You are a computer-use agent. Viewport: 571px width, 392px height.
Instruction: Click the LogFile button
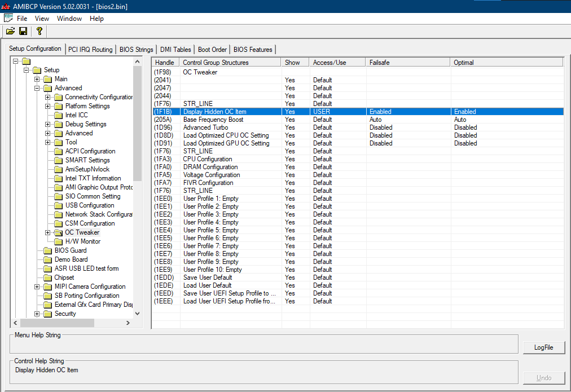pos(544,347)
